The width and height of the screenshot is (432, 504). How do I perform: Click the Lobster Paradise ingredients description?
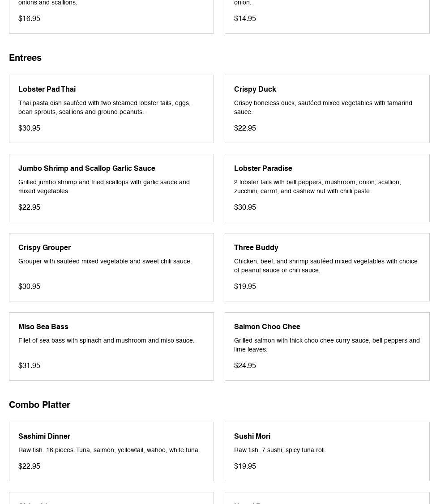[317, 186]
